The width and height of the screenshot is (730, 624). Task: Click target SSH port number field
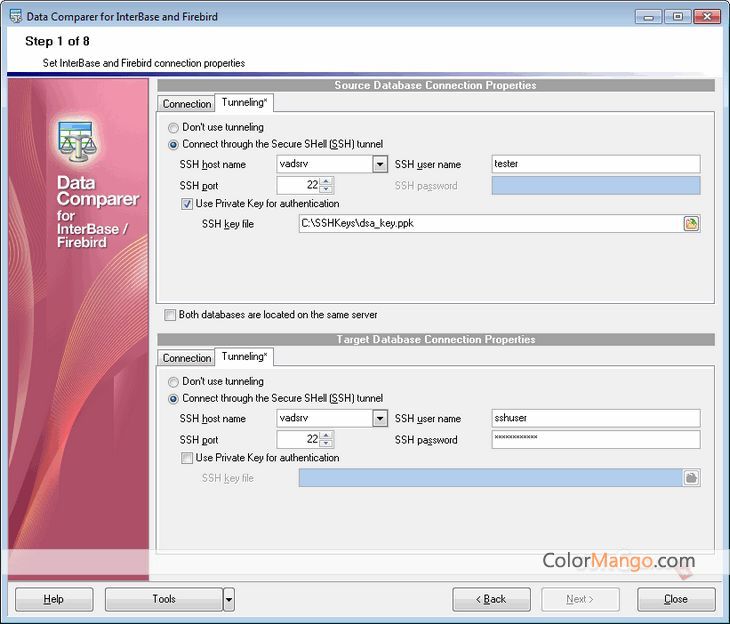click(298, 440)
